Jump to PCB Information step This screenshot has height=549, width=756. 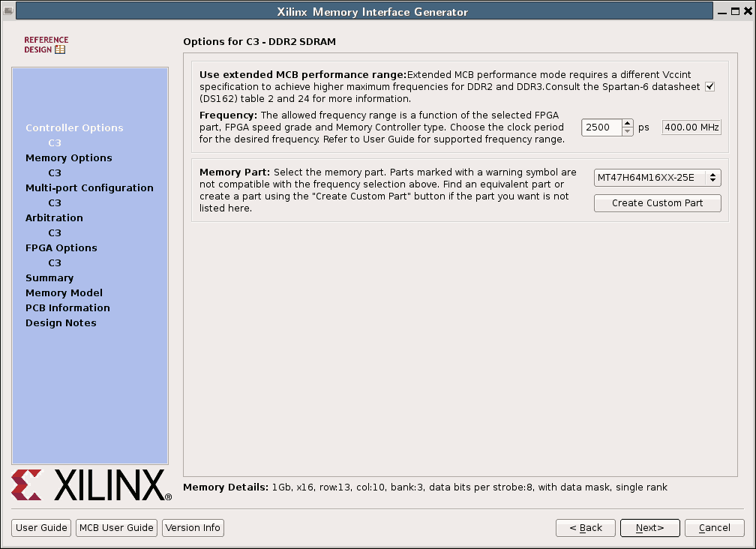click(67, 308)
